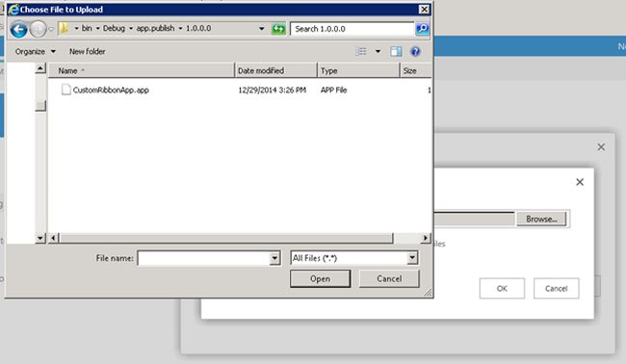Select 'bin' in the address breadcrumb
Image resolution: width=626 pixels, height=364 pixels.
(x=87, y=28)
